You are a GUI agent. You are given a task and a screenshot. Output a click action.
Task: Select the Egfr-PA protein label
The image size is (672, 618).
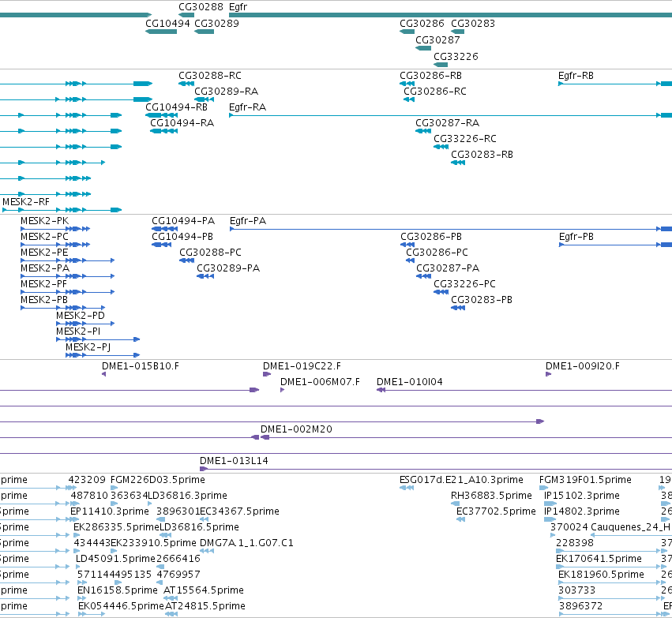point(248,220)
